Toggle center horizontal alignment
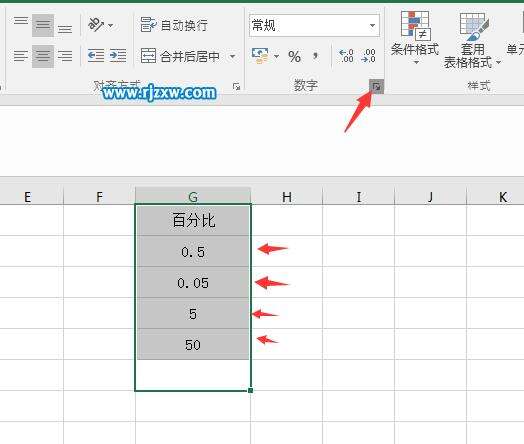Image resolution: width=524 pixels, height=444 pixels. 43,56
